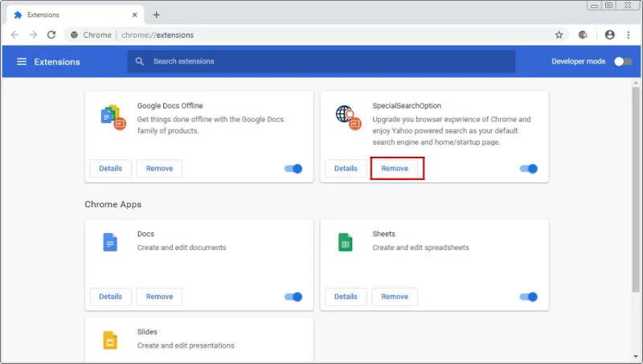Click the "SpecialSearchOption" extension name
The width and height of the screenshot is (643, 364).
[407, 106]
